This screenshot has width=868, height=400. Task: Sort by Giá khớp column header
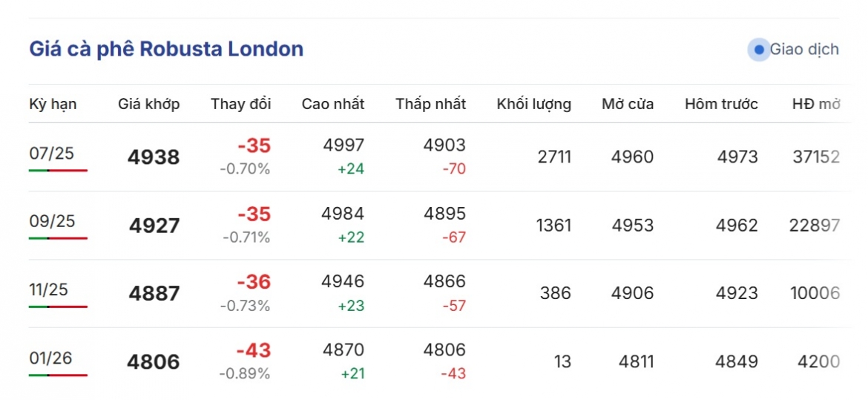(x=149, y=104)
